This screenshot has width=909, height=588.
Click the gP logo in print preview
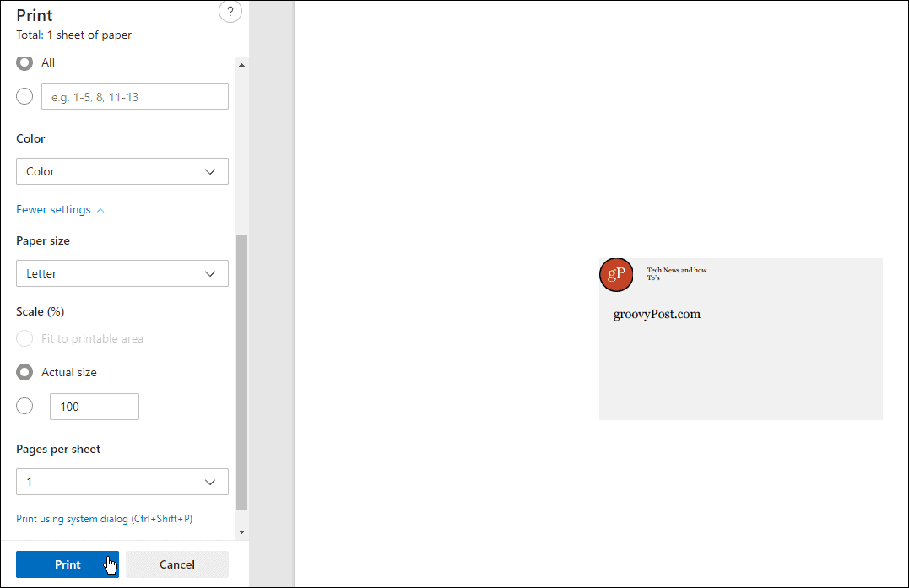(616, 274)
